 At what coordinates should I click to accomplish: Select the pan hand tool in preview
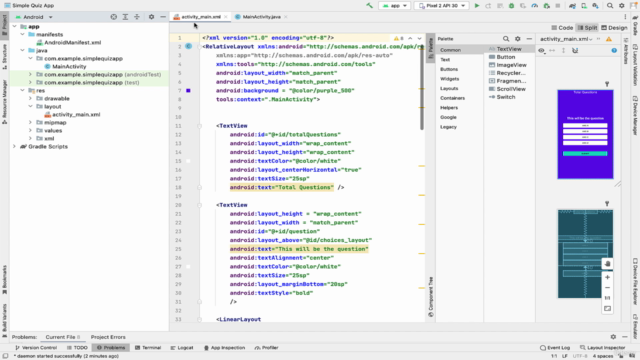tap(607, 264)
